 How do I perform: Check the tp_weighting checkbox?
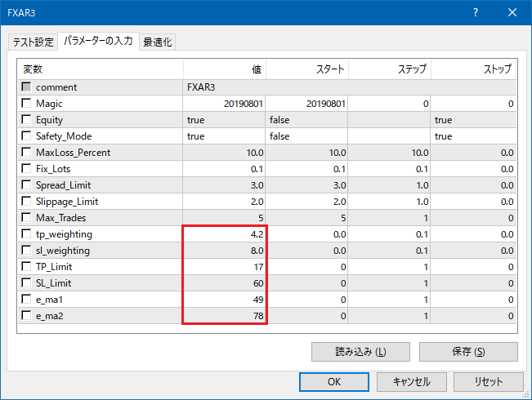click(26, 233)
